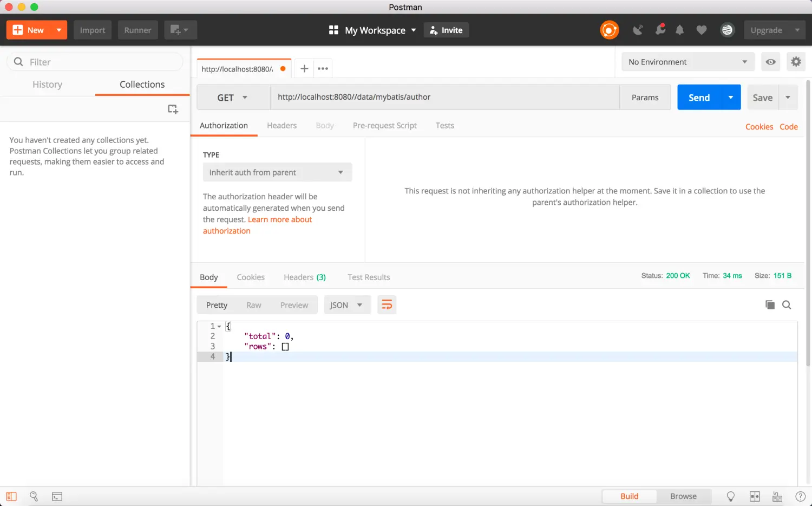
Task: Open the bootcamp lightbulb icon
Action: (x=730, y=496)
